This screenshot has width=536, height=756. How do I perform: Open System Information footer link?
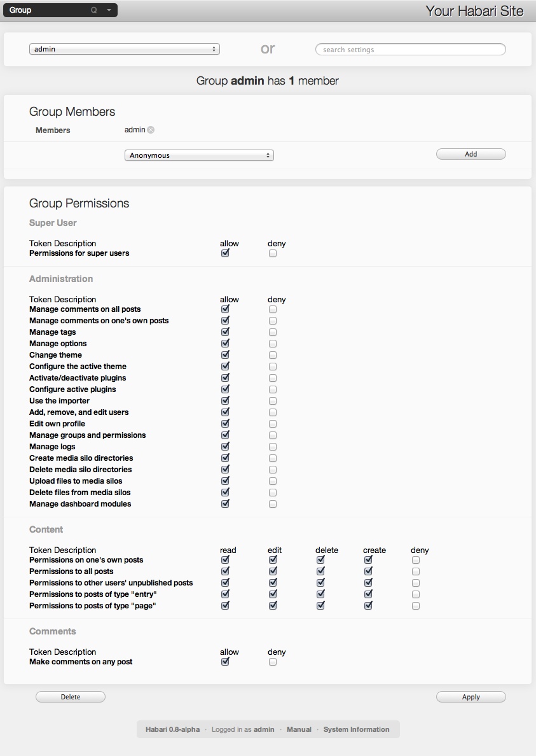[356, 729]
